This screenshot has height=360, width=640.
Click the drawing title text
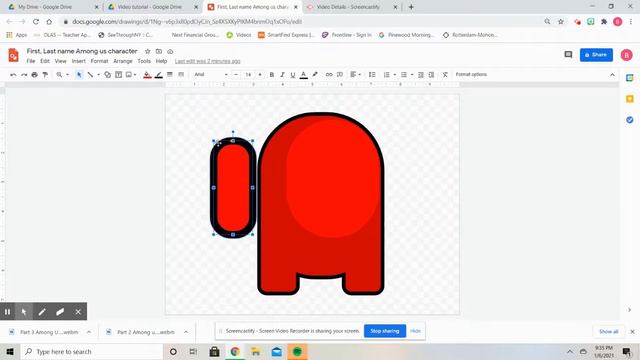(82, 51)
